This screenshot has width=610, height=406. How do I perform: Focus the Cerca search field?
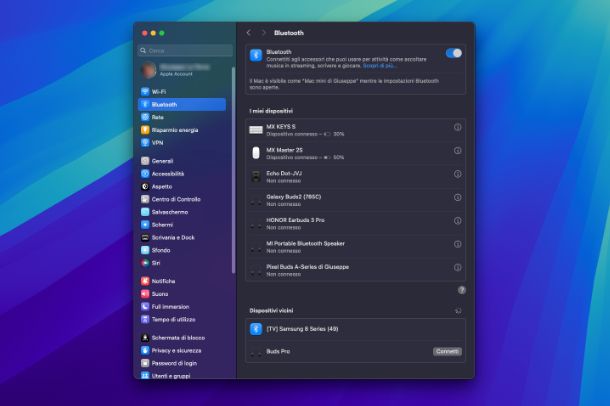click(185, 51)
